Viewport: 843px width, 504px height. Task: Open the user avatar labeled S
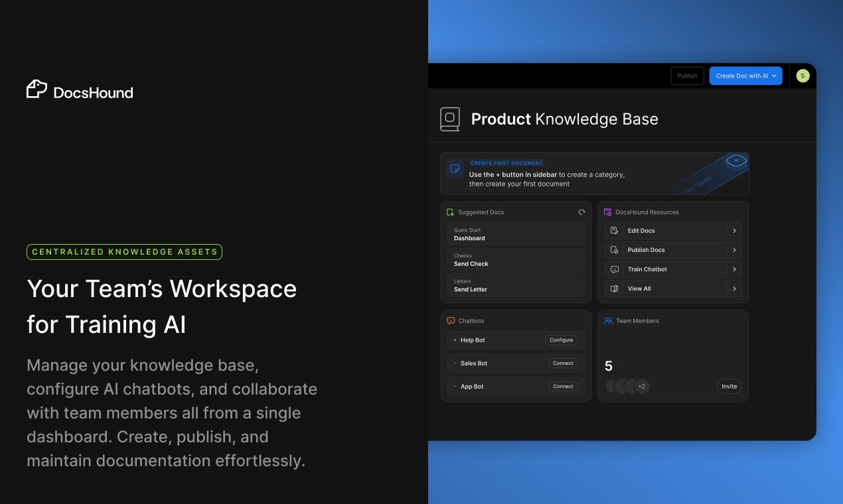coord(803,76)
